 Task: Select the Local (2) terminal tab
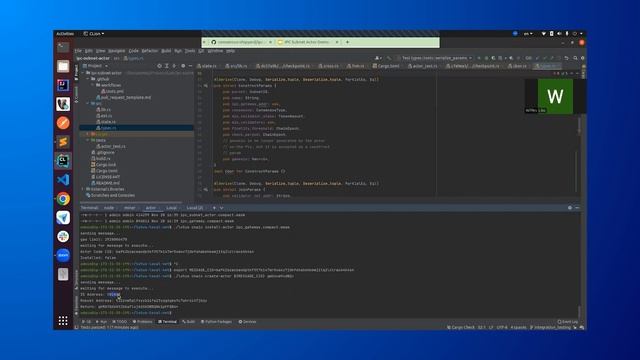(x=195, y=208)
